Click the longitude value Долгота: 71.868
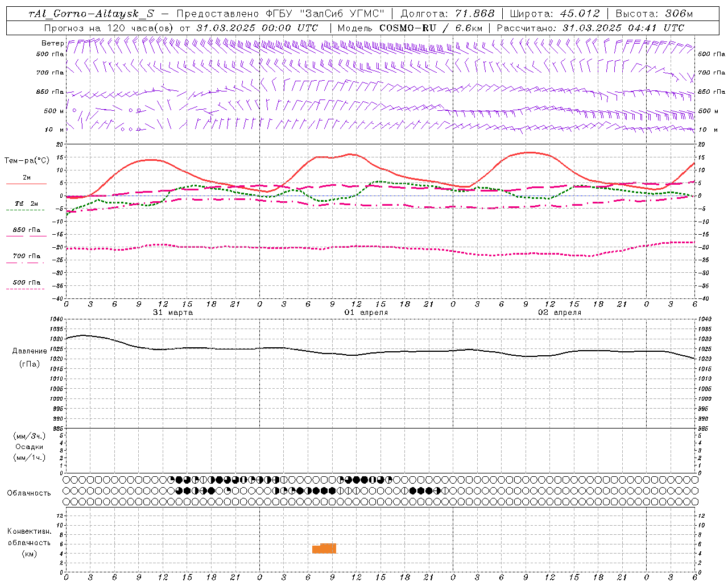The height and width of the screenshot is (582, 728). tap(448, 14)
